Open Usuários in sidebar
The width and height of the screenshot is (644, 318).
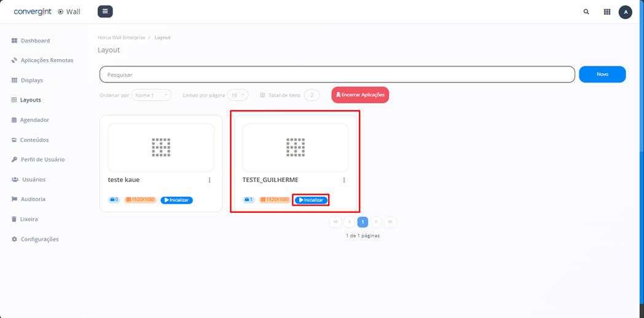pyautogui.click(x=28, y=180)
